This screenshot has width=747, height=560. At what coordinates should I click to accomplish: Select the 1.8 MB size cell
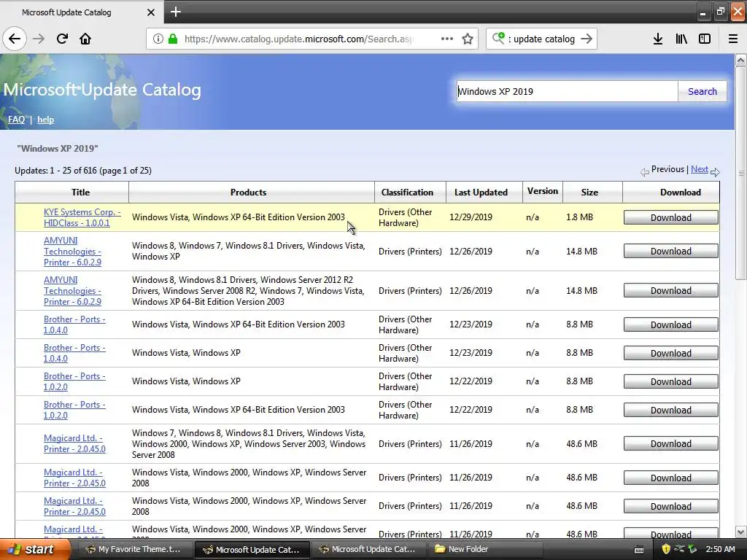pyautogui.click(x=579, y=217)
